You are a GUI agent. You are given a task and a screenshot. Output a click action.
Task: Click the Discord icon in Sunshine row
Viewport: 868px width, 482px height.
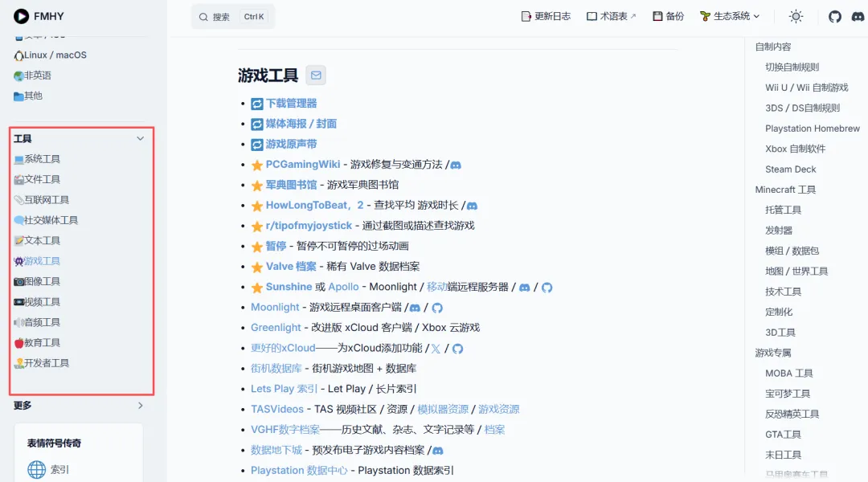(x=524, y=288)
